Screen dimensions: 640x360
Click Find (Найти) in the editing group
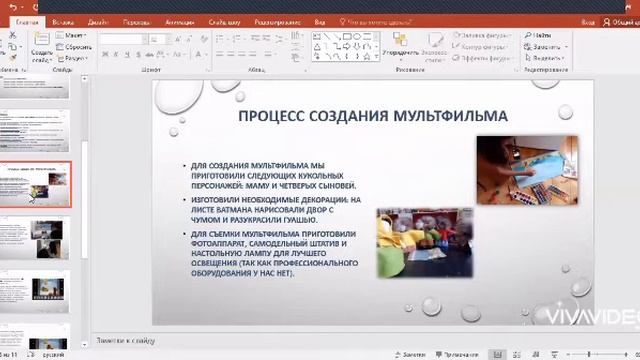[538, 36]
